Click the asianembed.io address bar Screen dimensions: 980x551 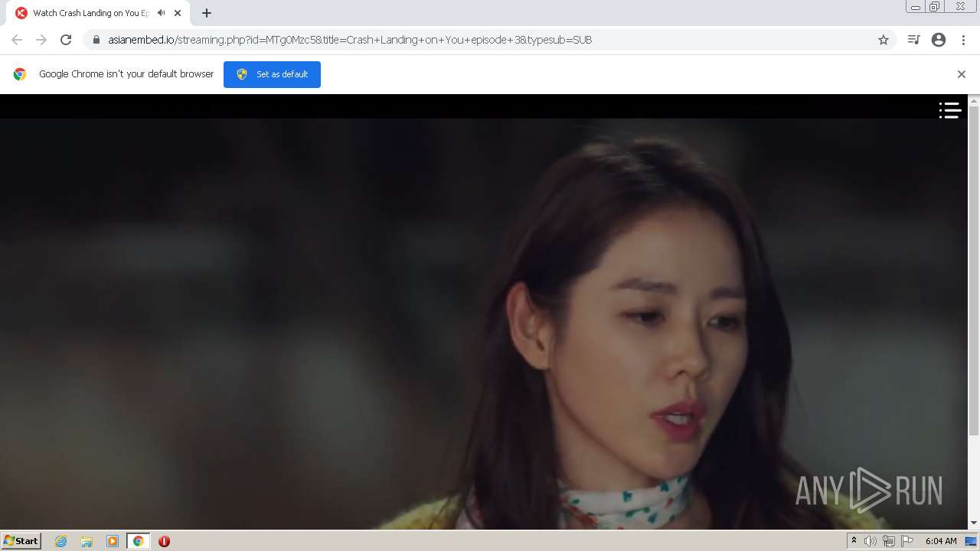[490, 40]
